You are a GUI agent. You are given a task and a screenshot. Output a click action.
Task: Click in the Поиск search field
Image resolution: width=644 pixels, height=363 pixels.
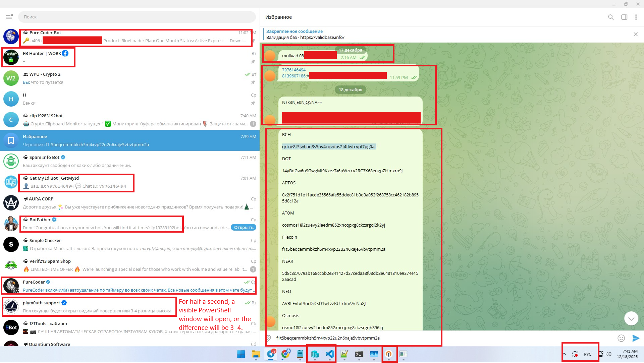(x=134, y=17)
